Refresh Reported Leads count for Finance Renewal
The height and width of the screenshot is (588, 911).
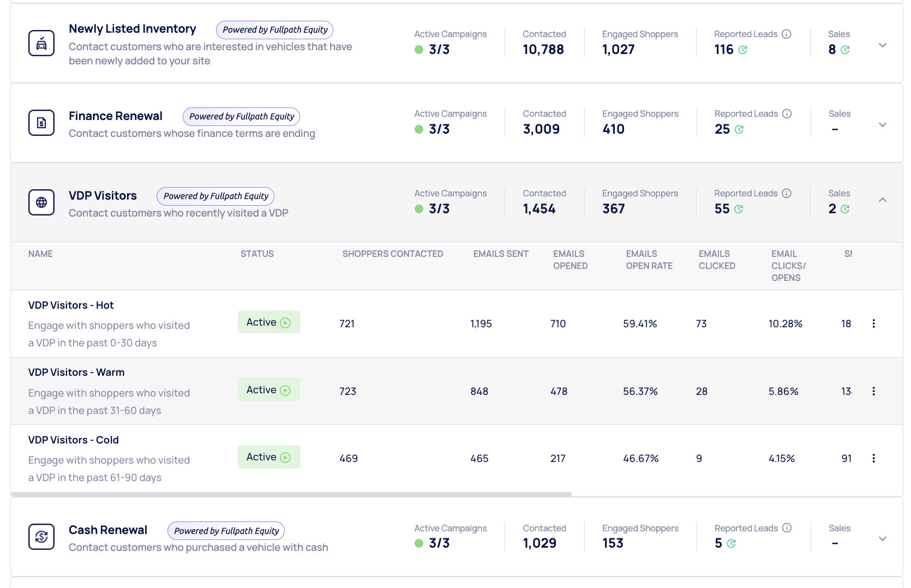(739, 130)
